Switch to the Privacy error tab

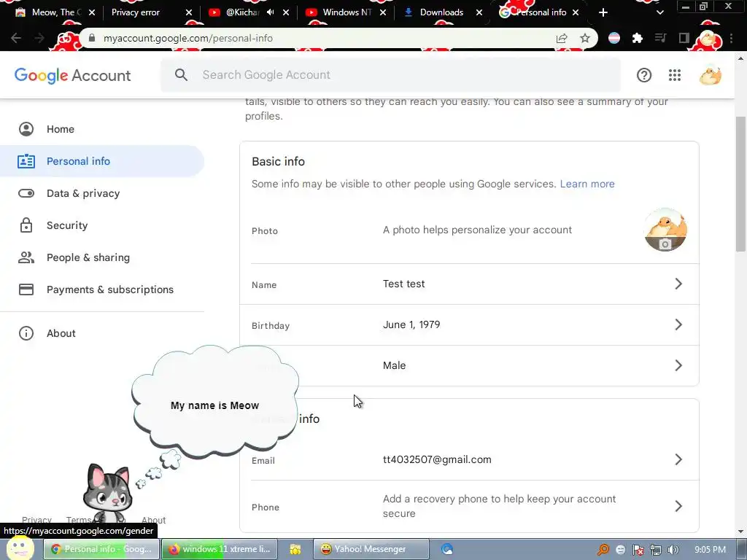coord(150,12)
